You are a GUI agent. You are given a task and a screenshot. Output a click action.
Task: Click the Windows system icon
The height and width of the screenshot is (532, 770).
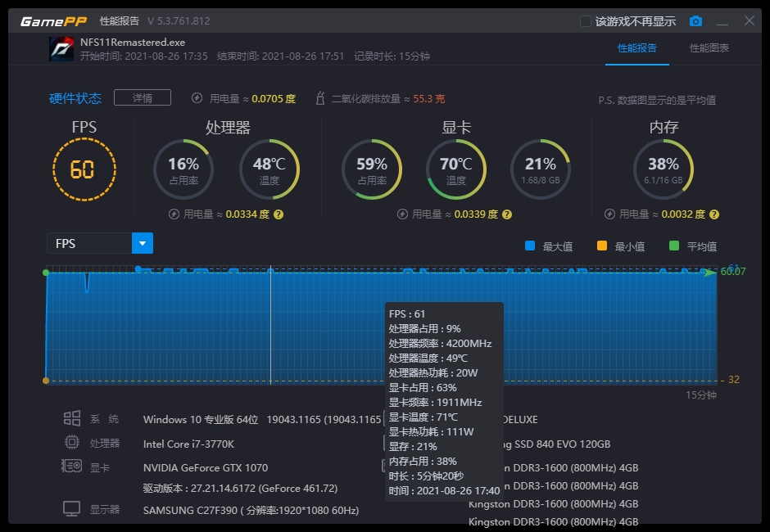pyautogui.click(x=72, y=418)
